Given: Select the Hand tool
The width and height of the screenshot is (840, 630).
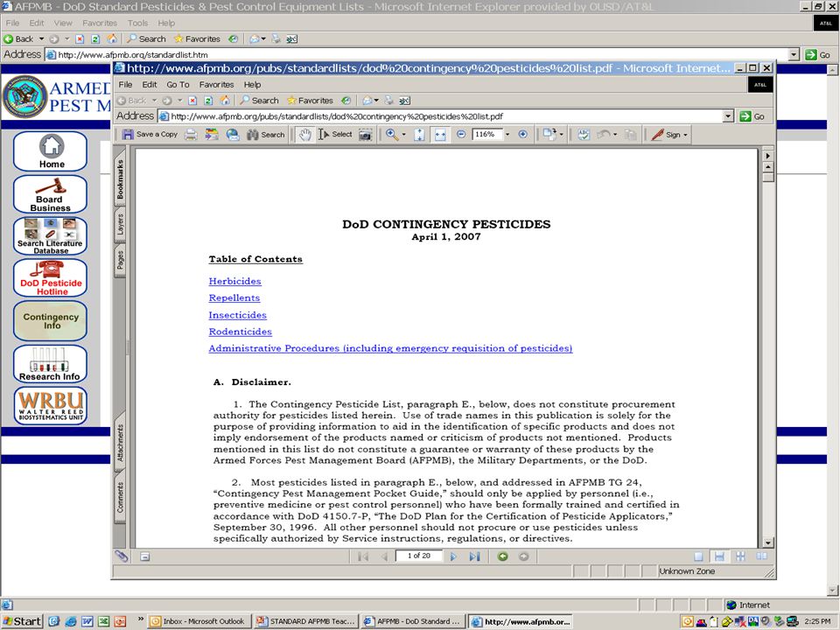Looking at the screenshot, I should point(304,135).
